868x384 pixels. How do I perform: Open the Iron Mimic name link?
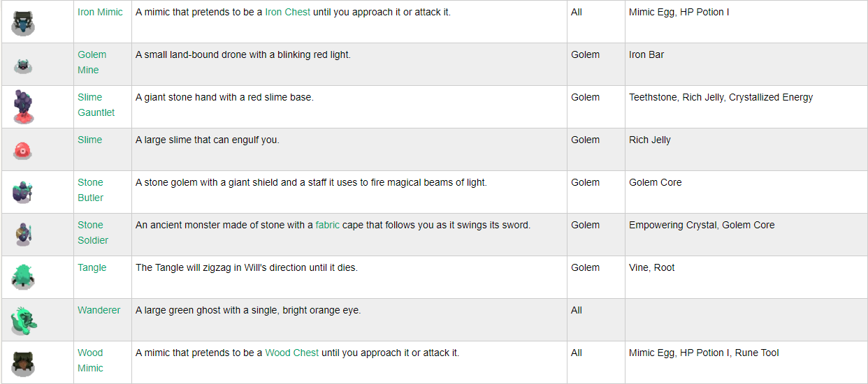pyautogui.click(x=100, y=12)
